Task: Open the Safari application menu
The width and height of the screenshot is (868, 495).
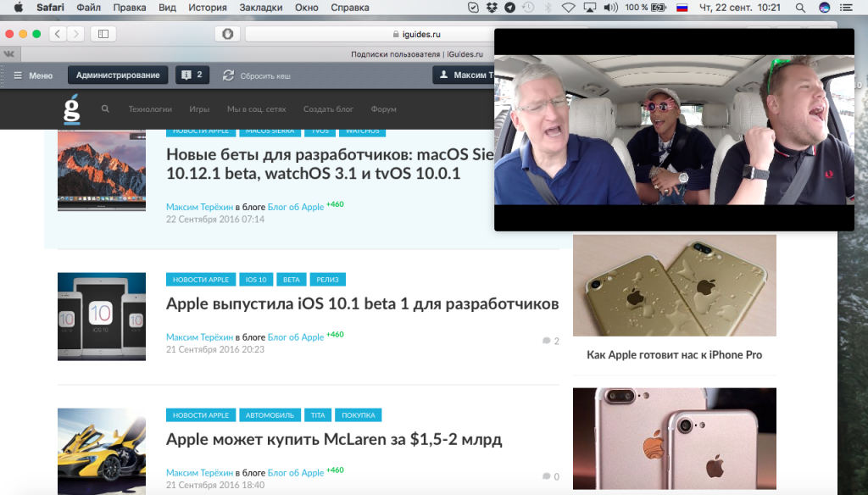Action: [50, 7]
